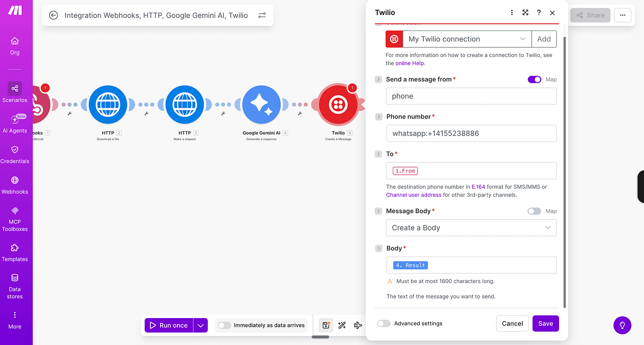
Task: Click the Run once button
Action: [169, 326]
